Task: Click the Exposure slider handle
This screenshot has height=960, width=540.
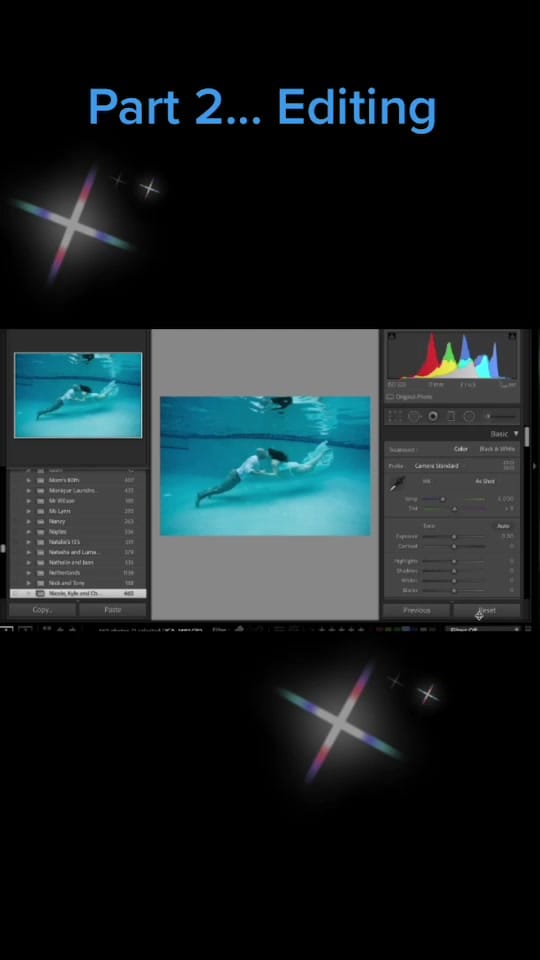Action: pyautogui.click(x=454, y=536)
